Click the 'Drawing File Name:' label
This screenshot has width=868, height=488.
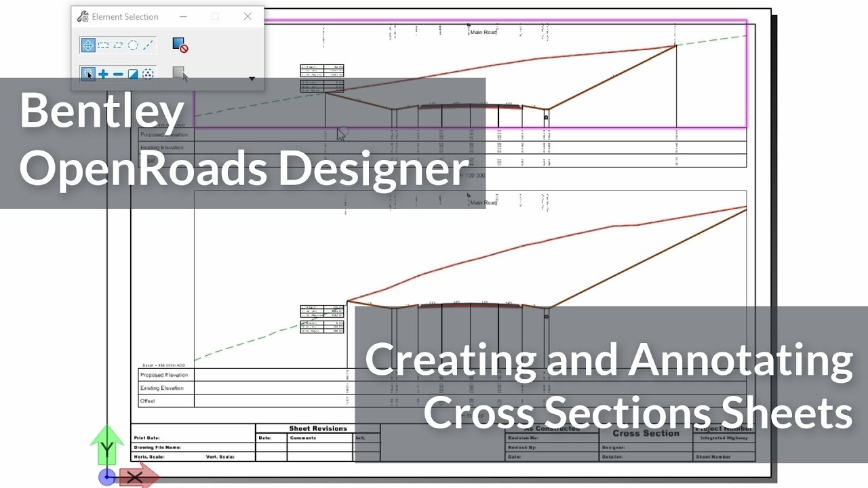(157, 448)
